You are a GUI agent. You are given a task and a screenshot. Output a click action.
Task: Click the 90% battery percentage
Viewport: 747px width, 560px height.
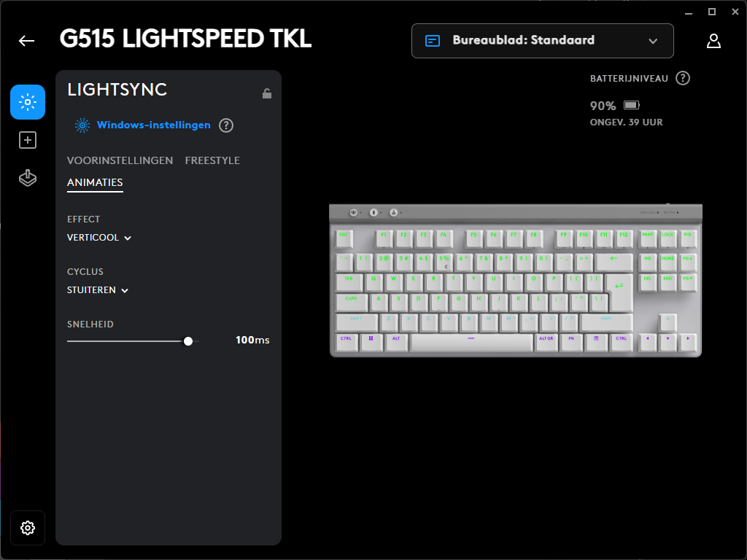click(x=603, y=106)
